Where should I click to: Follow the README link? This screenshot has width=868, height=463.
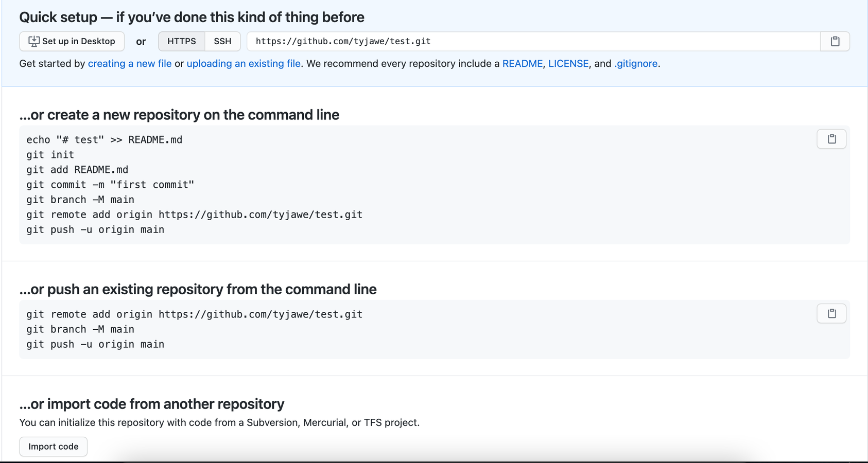click(523, 63)
